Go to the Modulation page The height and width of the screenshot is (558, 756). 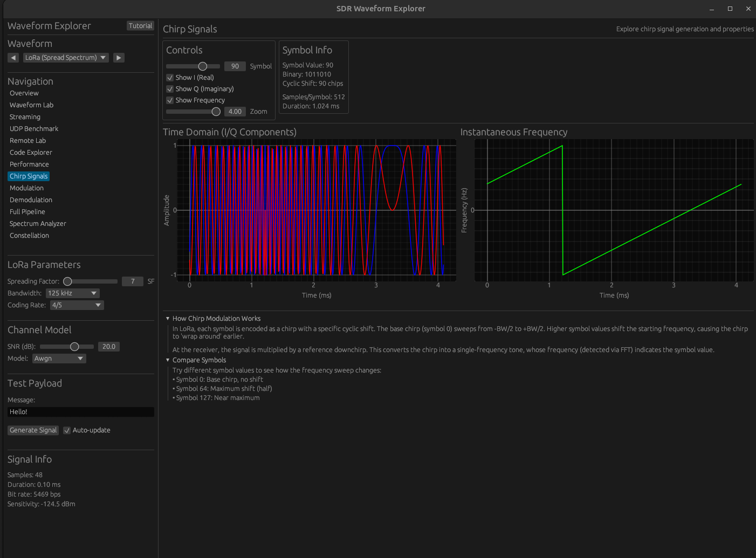coord(26,188)
